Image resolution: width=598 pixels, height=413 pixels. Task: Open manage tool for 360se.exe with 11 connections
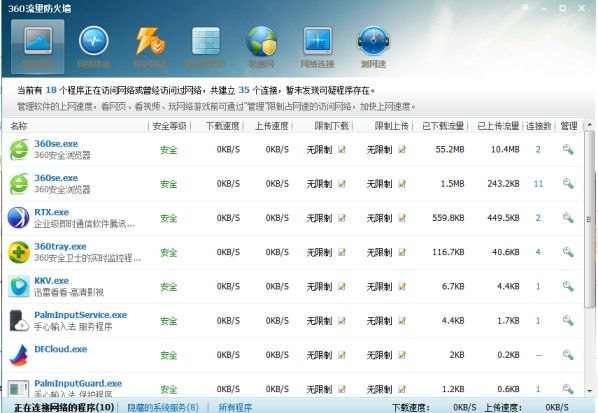[x=568, y=183]
